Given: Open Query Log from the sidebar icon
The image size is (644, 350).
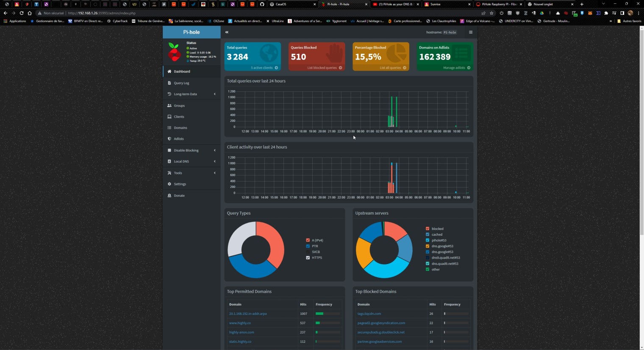Looking at the screenshot, I should (x=169, y=83).
